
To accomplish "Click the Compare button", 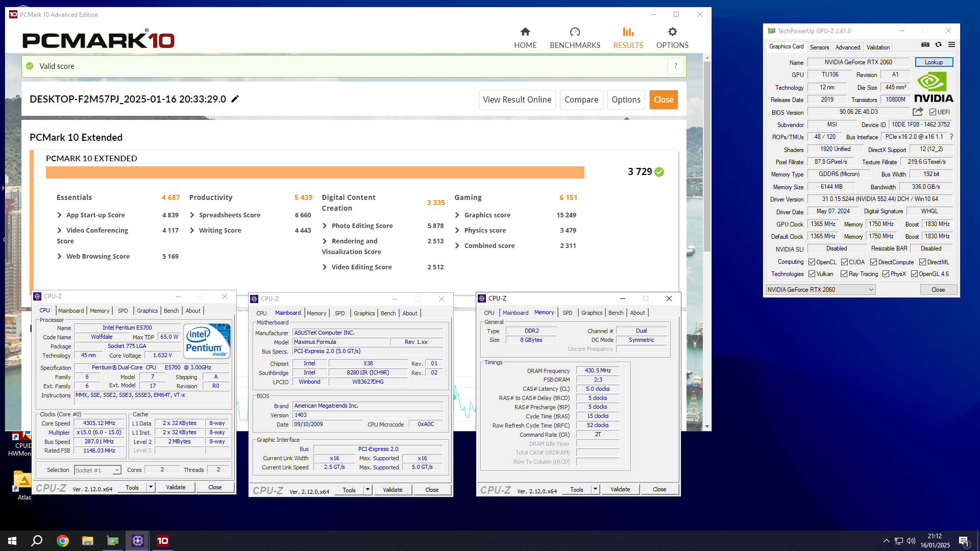I will (581, 99).
